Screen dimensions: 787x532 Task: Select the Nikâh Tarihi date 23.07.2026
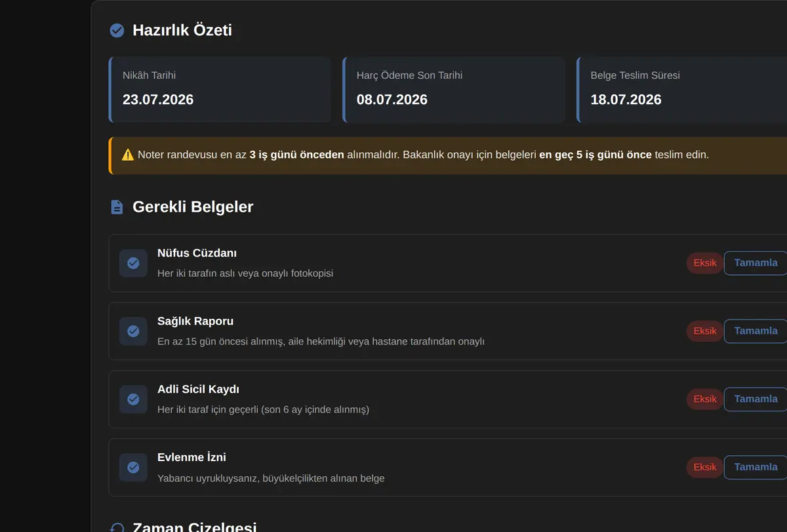tap(158, 100)
